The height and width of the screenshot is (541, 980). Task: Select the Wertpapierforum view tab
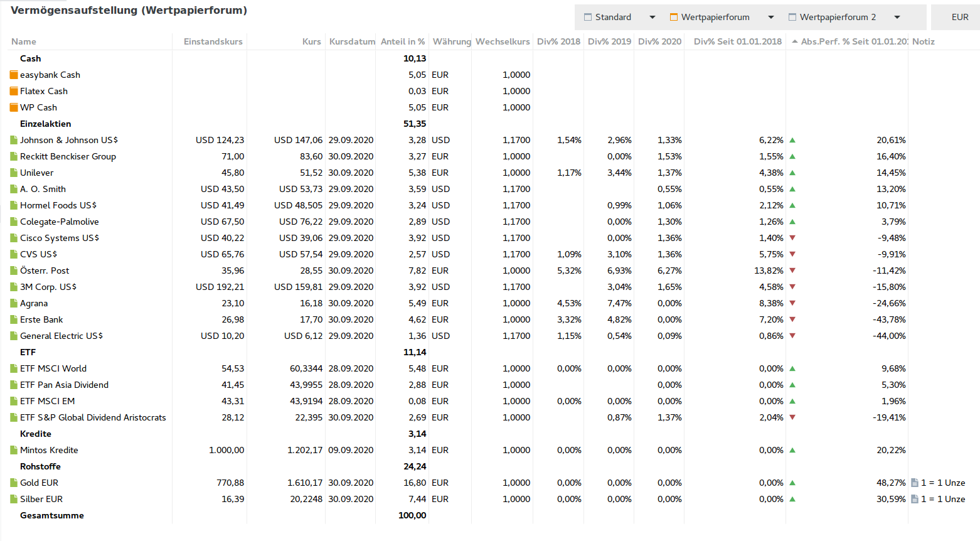[710, 18]
